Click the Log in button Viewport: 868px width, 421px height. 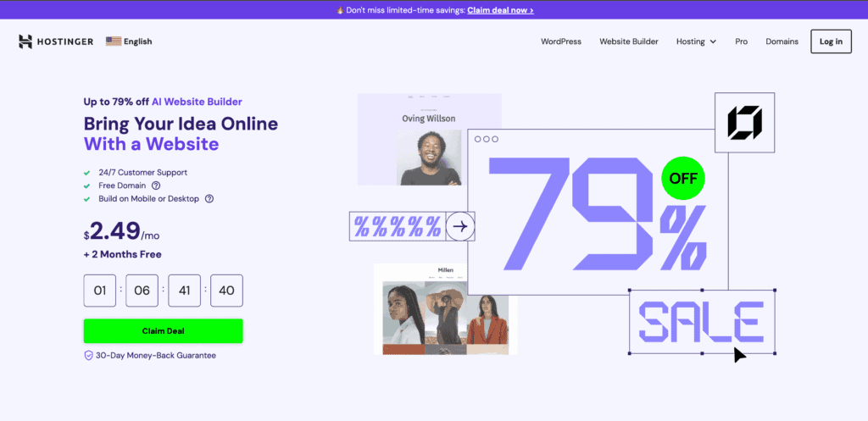tap(831, 42)
